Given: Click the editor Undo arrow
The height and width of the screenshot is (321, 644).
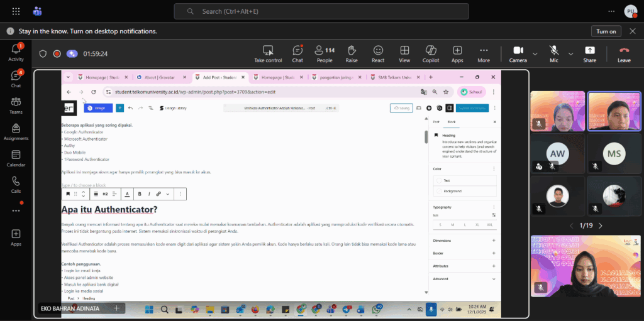Looking at the screenshot, I should pos(130,108).
